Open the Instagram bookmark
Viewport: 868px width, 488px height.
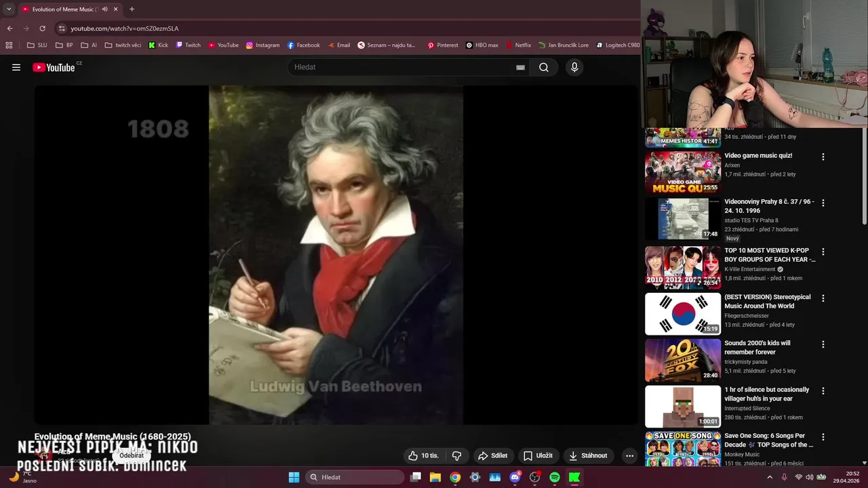pyautogui.click(x=262, y=45)
